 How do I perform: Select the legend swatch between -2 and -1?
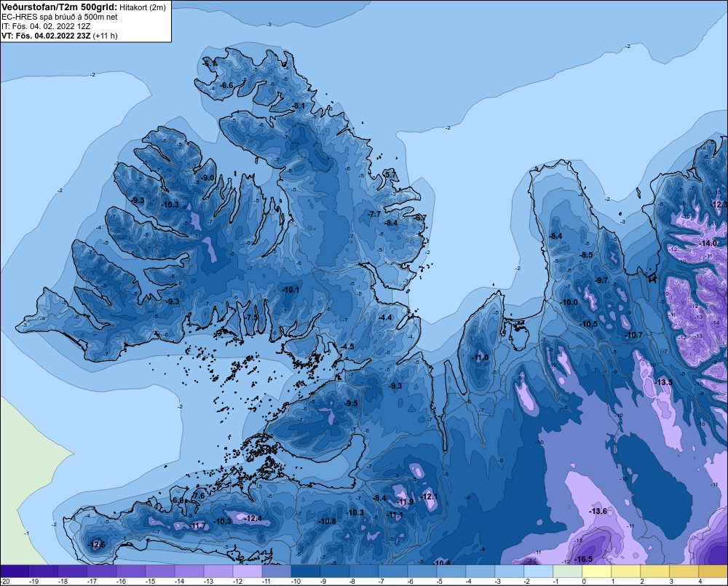(539, 571)
